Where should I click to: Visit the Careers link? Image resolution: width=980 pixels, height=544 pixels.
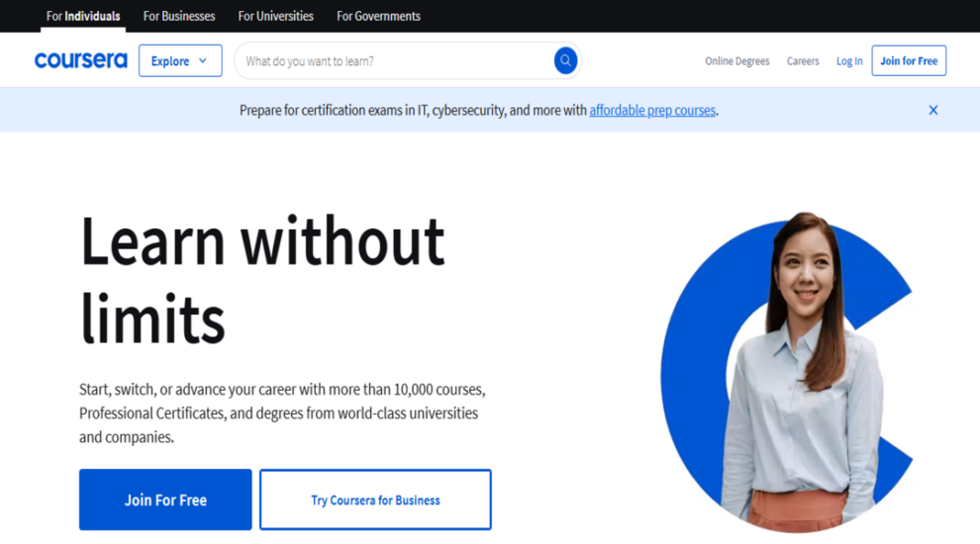tap(803, 60)
